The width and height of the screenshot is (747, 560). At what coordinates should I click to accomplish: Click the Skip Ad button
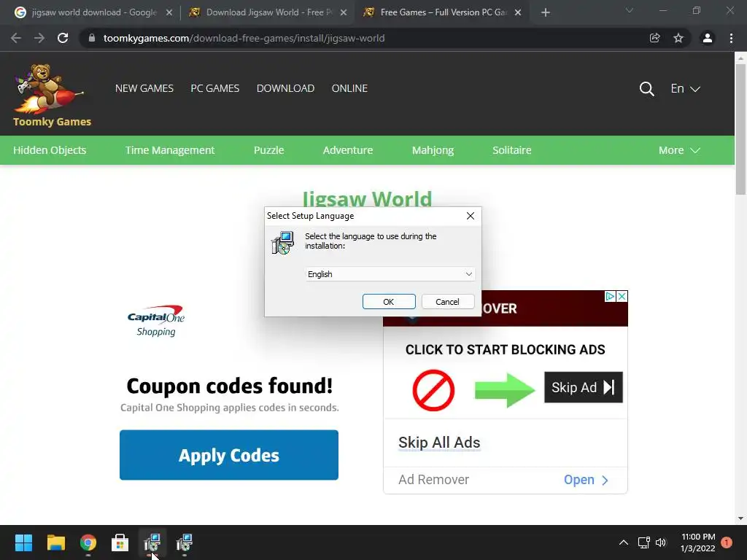[584, 387]
